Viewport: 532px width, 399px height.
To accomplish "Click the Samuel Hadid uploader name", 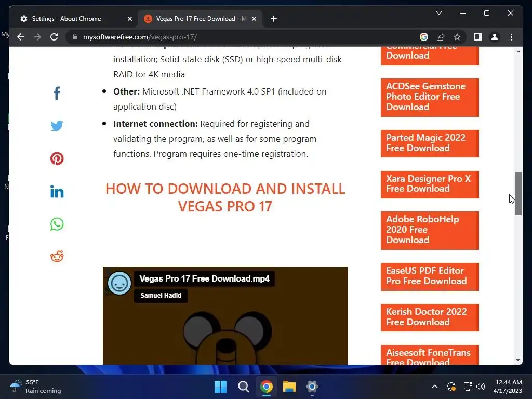I will click(161, 296).
